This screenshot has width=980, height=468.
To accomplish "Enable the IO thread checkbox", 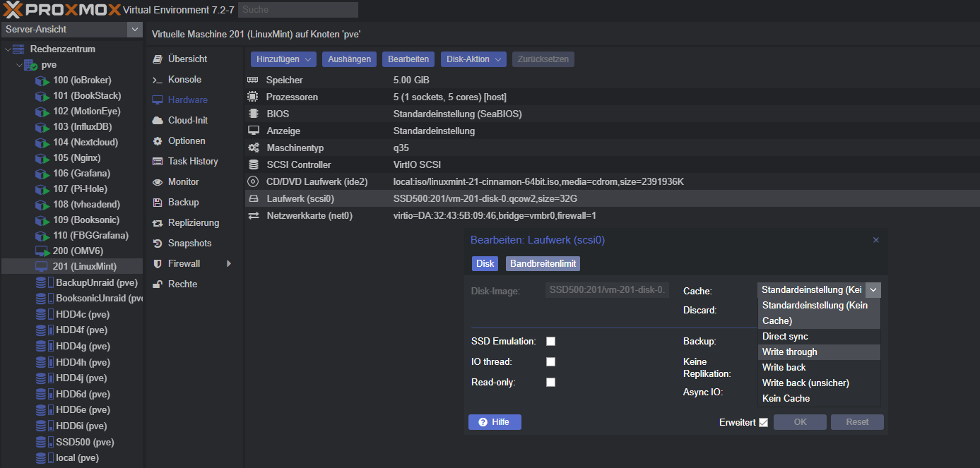I will click(550, 362).
